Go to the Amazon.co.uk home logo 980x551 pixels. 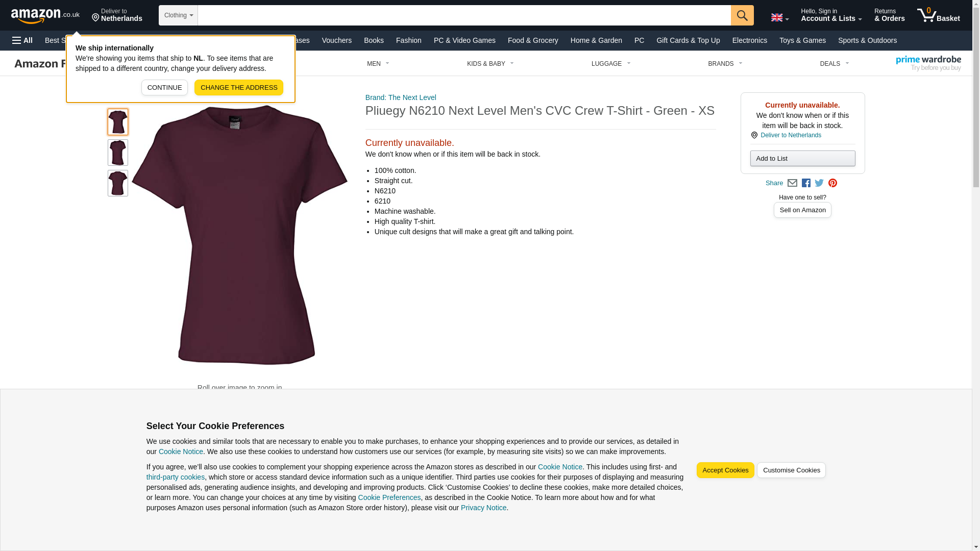pyautogui.click(x=45, y=15)
